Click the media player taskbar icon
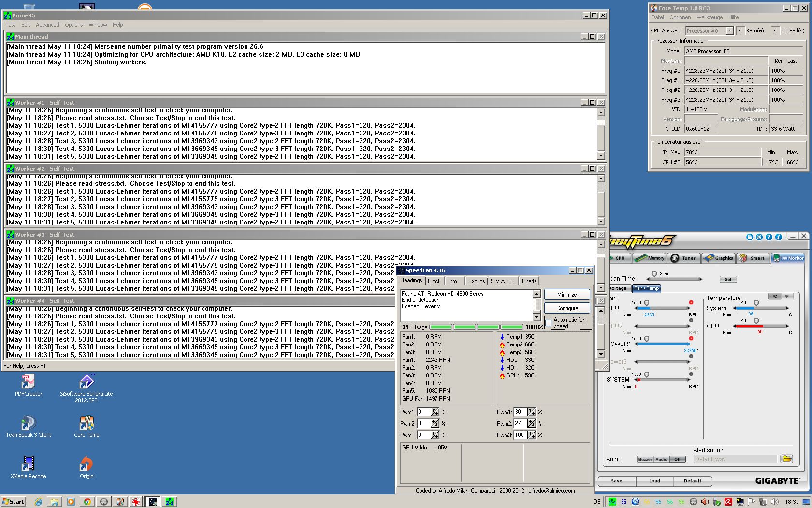This screenshot has width=812, height=508. (x=71, y=502)
